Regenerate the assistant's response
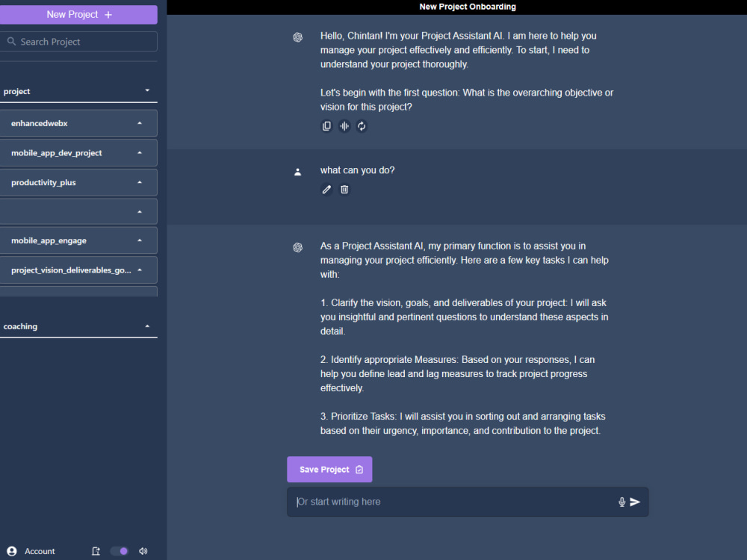Image resolution: width=747 pixels, height=560 pixels. [x=362, y=125]
